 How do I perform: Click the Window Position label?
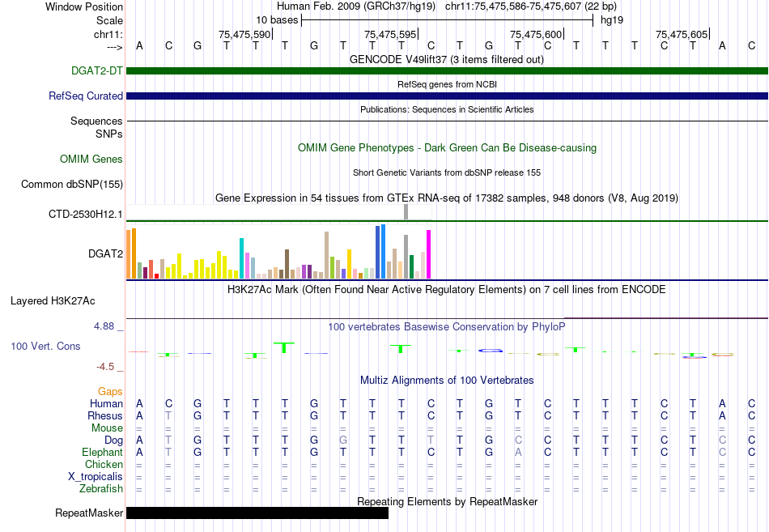tap(84, 6)
